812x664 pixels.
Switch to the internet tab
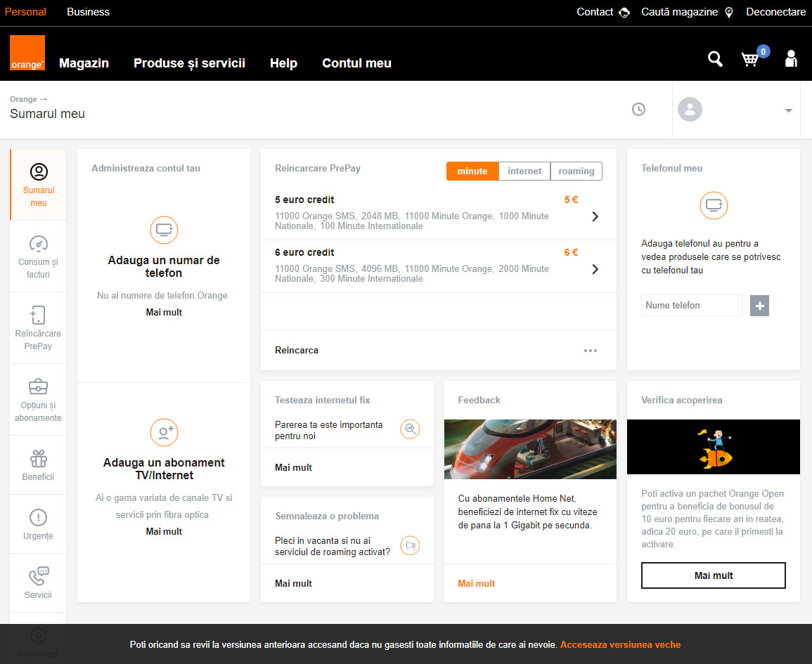524,171
